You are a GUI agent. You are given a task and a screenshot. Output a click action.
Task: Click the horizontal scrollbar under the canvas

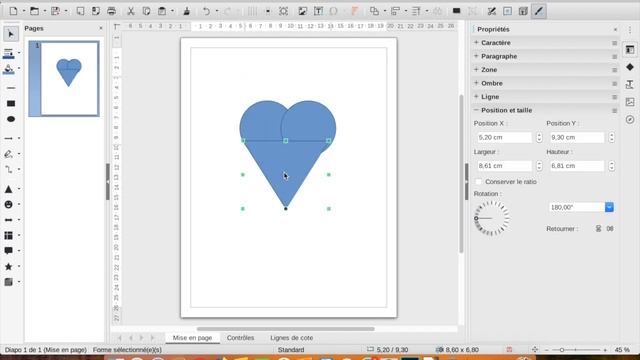coord(285,329)
